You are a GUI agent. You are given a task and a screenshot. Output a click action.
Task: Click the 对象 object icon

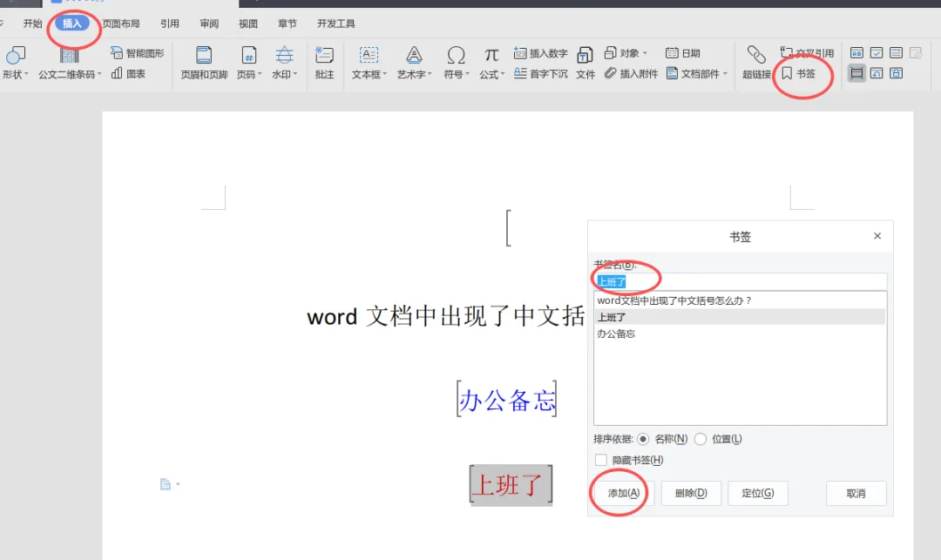610,53
